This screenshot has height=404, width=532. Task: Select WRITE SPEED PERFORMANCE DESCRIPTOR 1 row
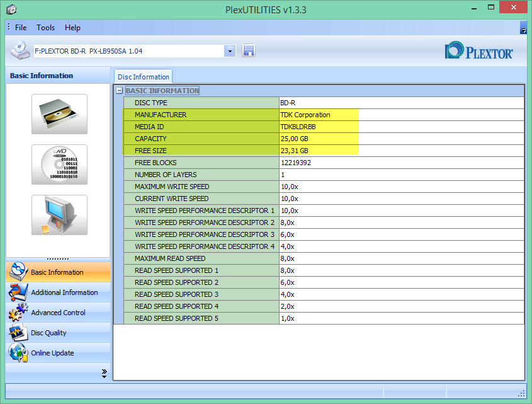[324, 211]
